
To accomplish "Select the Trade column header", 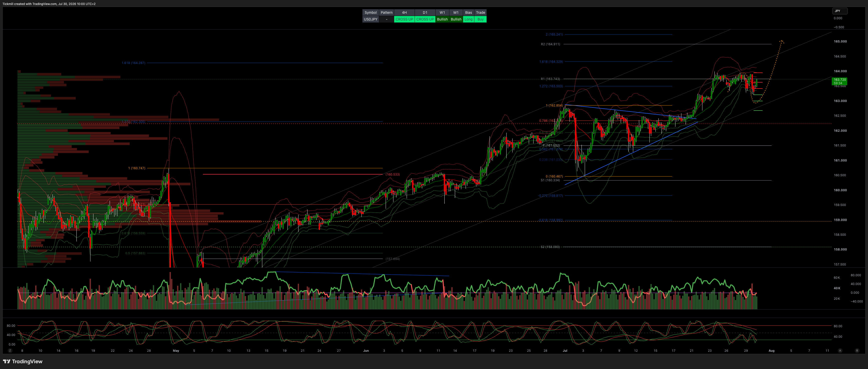I will tap(481, 12).
